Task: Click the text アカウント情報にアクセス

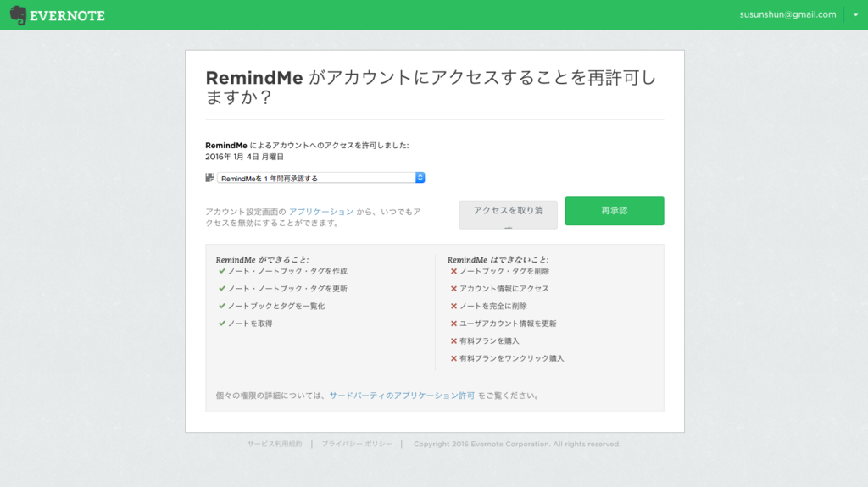Action: [x=504, y=288]
